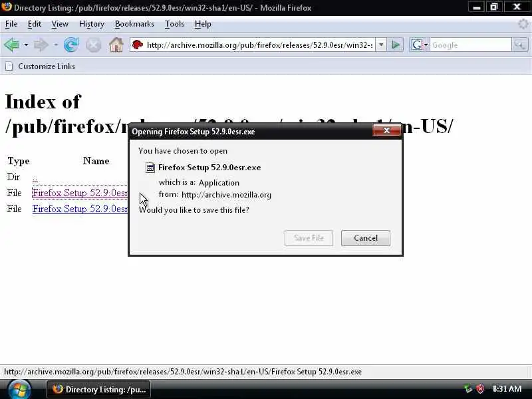Click the Save File button
The height and width of the screenshot is (399, 532).
click(309, 238)
